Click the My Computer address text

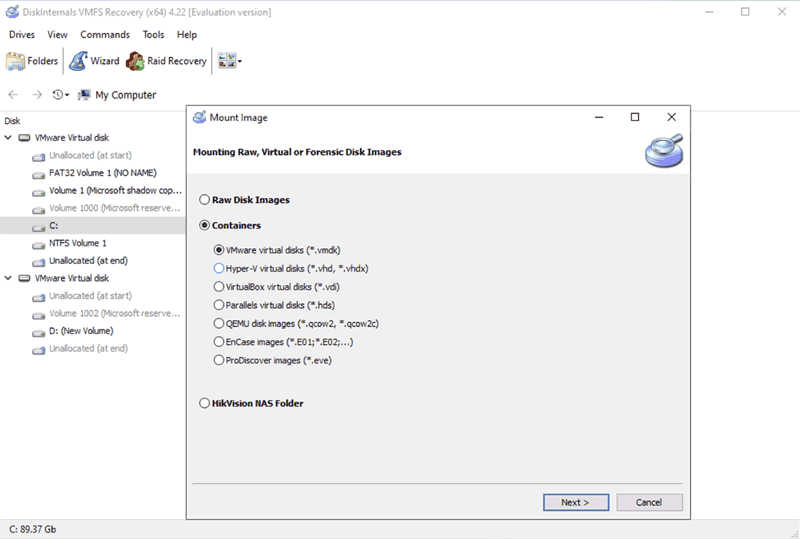click(x=126, y=95)
